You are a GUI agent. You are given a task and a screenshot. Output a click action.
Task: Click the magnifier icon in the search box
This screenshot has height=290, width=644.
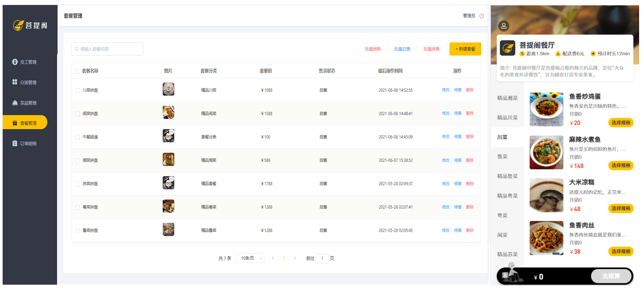tap(76, 49)
